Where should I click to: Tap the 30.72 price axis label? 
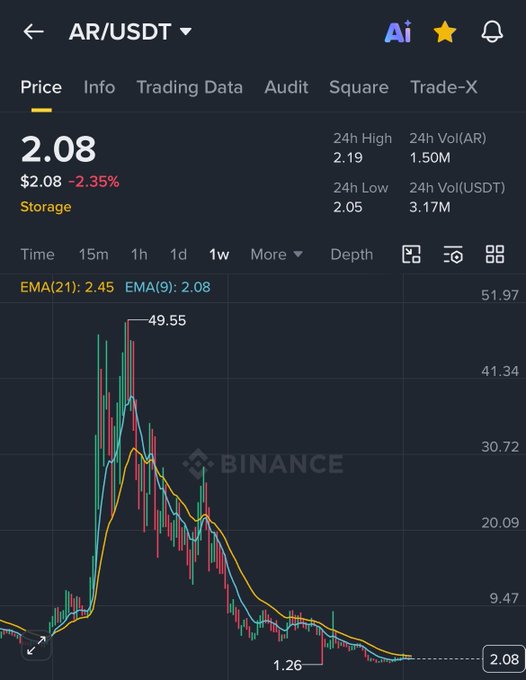pos(500,447)
